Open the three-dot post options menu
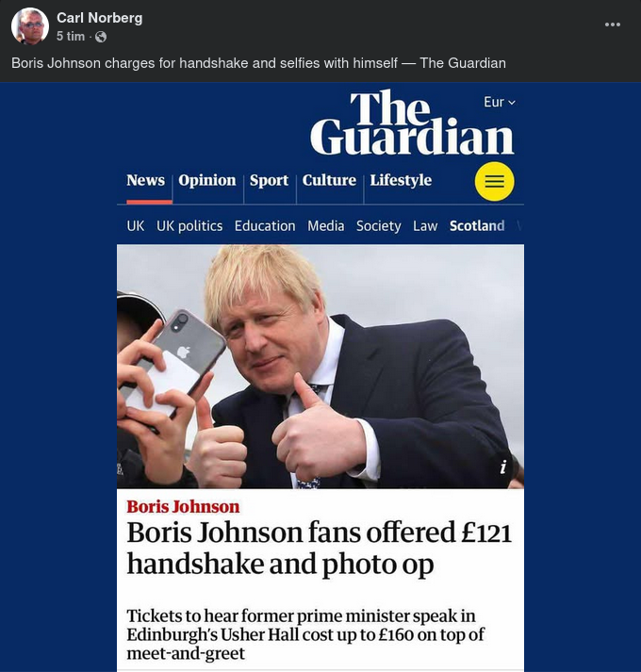Image resolution: width=641 pixels, height=672 pixels. click(613, 25)
